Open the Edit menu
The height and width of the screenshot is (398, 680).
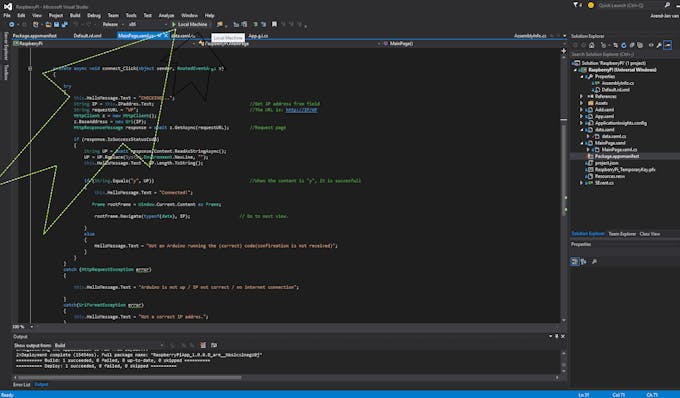pos(21,15)
